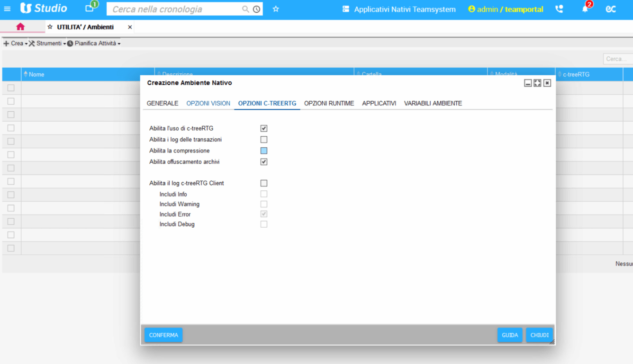The image size is (633, 364).
Task: Maximize the Creazione Ambiente Nativo dialog
Action: (537, 83)
